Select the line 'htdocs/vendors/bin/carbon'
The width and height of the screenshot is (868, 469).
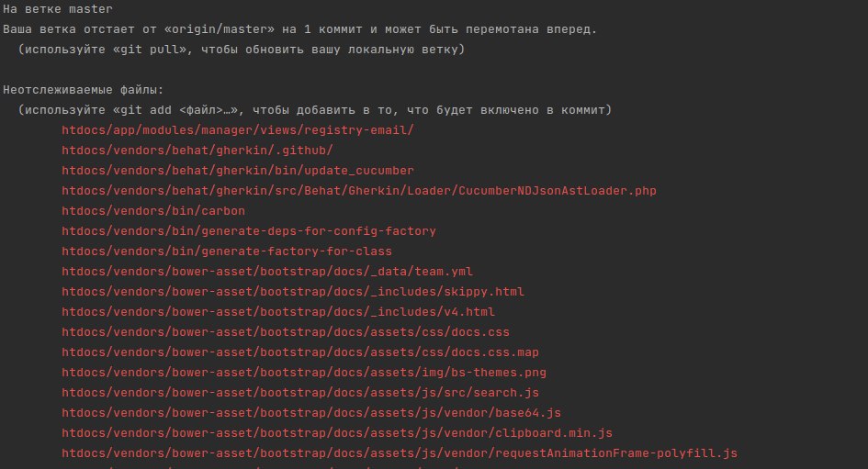click(152, 211)
